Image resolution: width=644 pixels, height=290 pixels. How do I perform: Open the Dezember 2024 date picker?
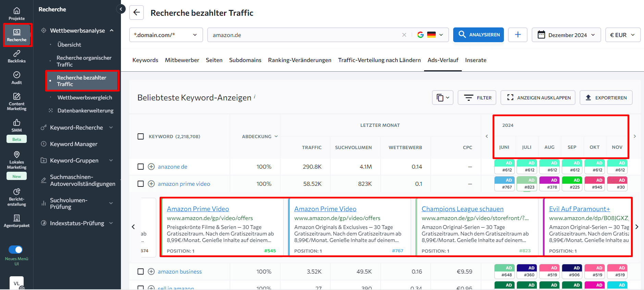[x=566, y=35]
